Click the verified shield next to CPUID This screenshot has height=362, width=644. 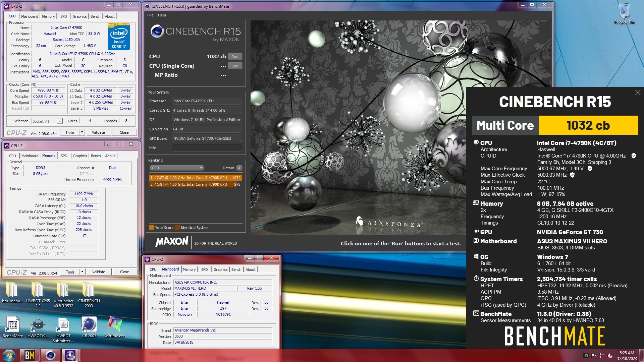634,156
